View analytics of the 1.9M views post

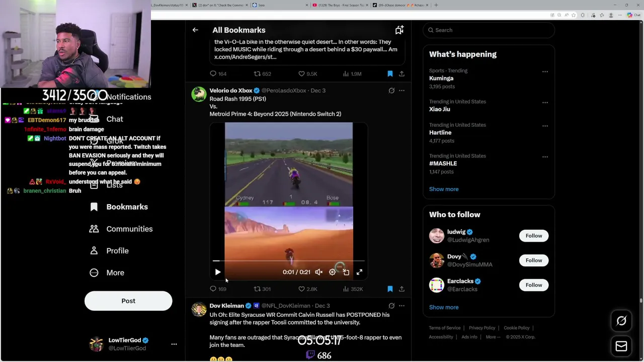pos(352,74)
